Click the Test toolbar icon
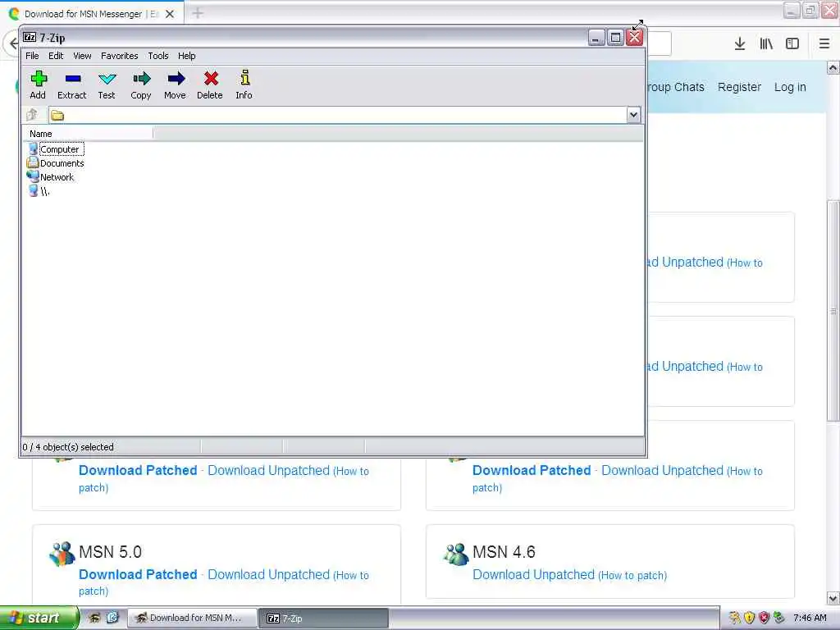The height and width of the screenshot is (630, 840). (x=107, y=84)
